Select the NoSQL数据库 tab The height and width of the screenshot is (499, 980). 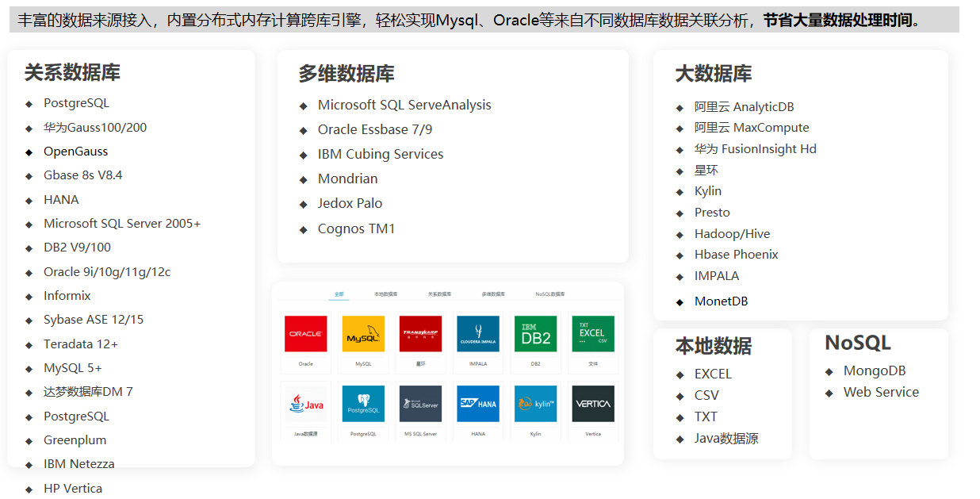(550, 294)
